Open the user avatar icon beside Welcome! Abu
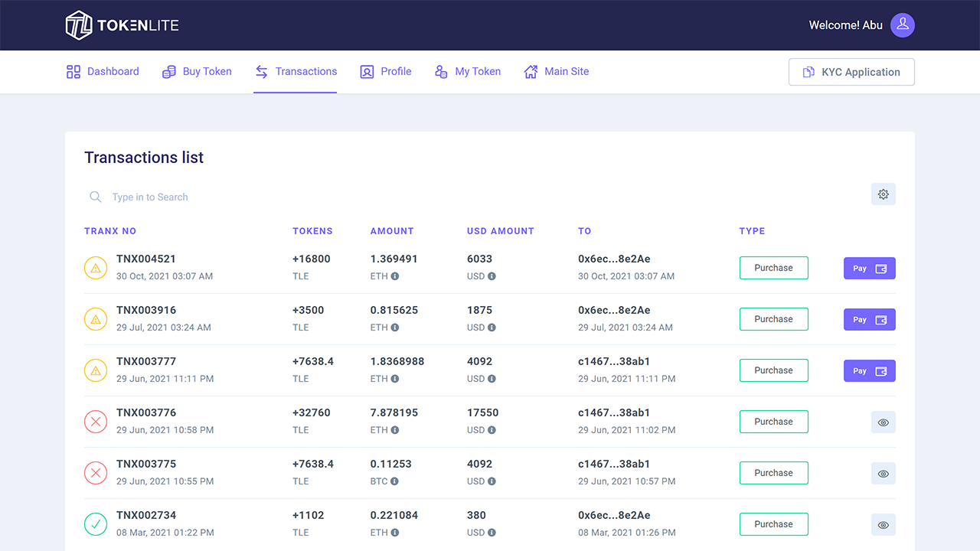Viewport: 980px width, 551px height. [x=902, y=24]
